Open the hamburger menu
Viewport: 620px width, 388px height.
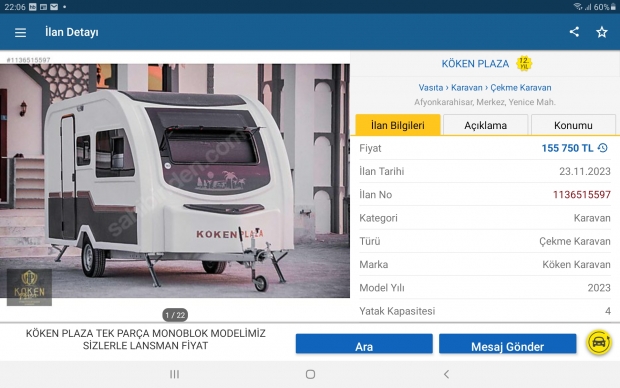[x=20, y=32]
